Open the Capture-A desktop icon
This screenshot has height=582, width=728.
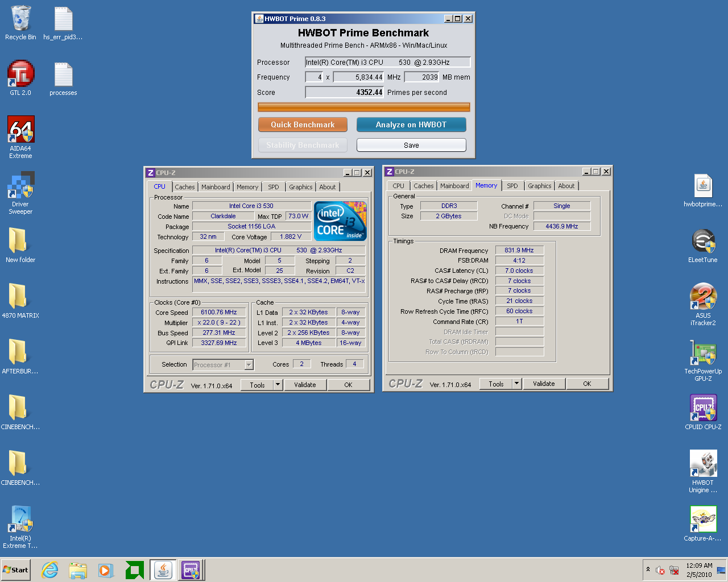point(703,523)
